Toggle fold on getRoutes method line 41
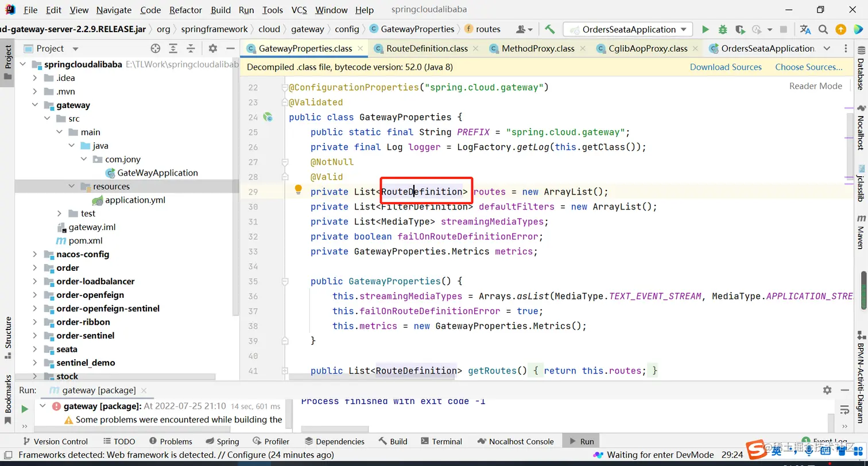Viewport: 868px width, 466px height. 285,371
